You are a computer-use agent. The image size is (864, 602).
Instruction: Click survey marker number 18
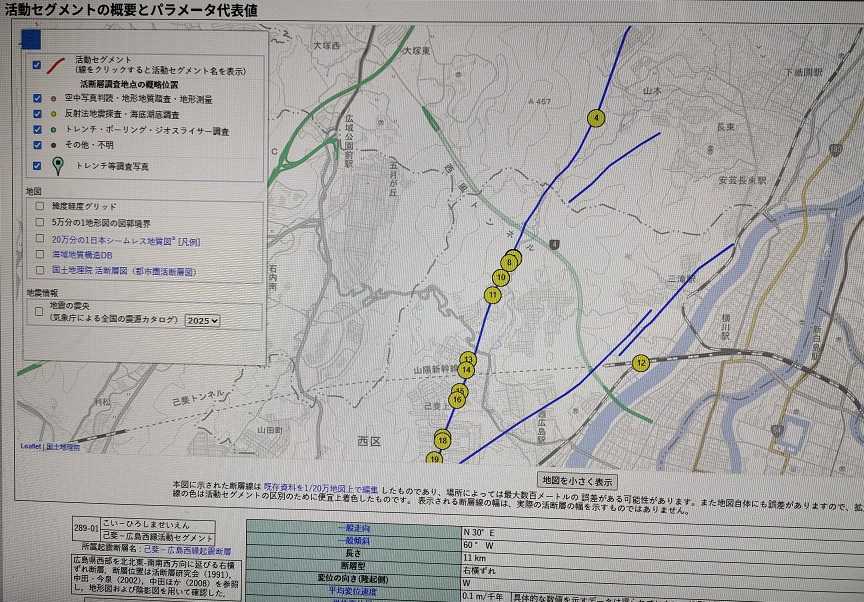(x=442, y=441)
